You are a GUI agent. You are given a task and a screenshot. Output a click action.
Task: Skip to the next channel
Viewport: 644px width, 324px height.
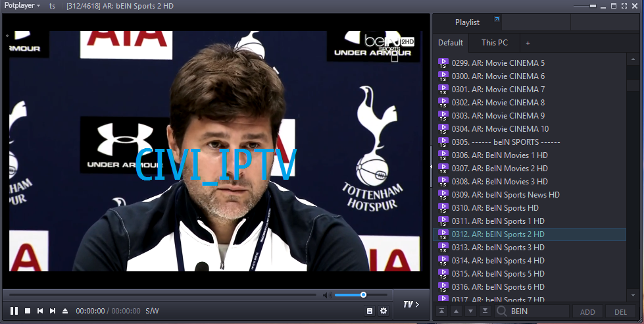(53, 311)
